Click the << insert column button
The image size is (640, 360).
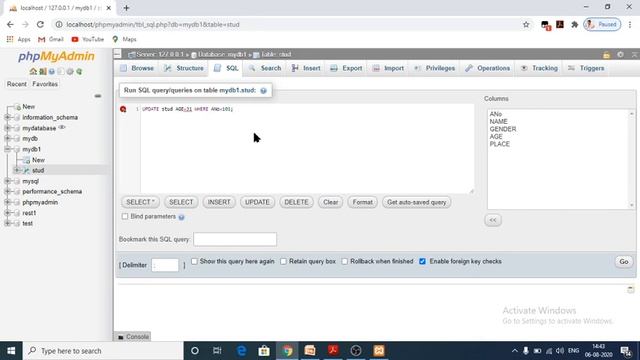493,220
